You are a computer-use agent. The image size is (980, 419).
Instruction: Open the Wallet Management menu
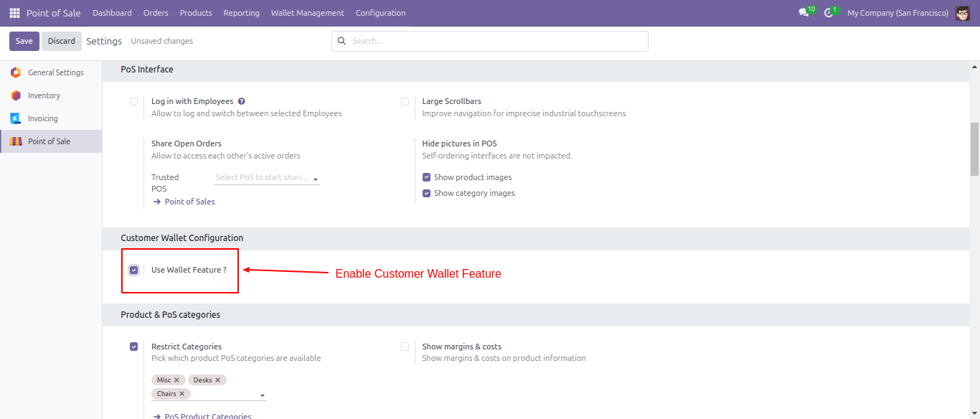click(x=307, y=13)
